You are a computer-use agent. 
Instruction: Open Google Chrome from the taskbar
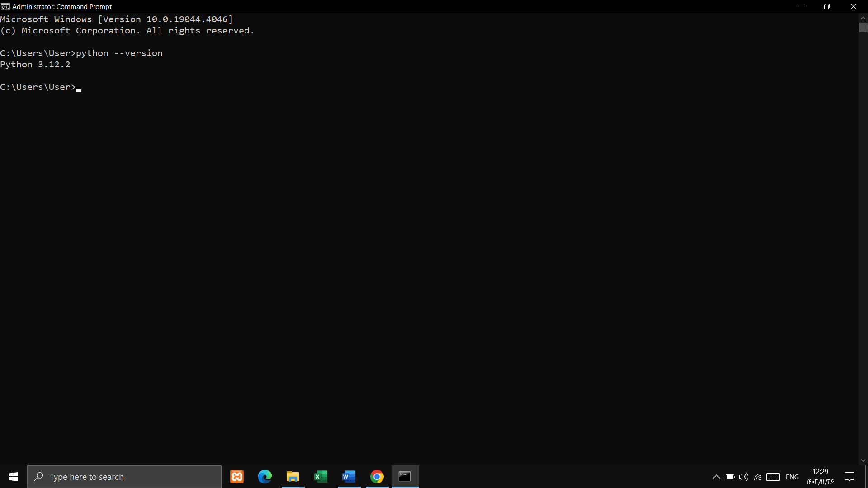click(377, 477)
